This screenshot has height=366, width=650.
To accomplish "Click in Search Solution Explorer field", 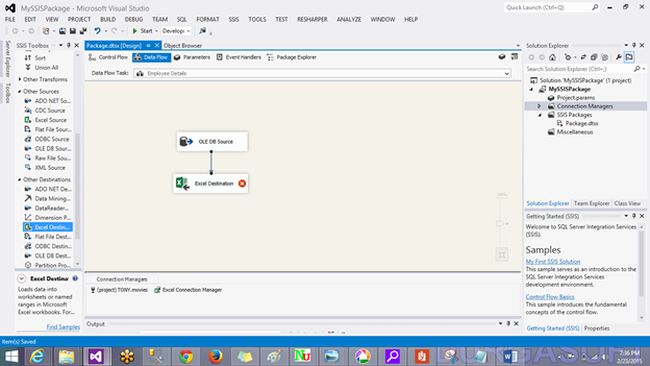I will click(578, 69).
